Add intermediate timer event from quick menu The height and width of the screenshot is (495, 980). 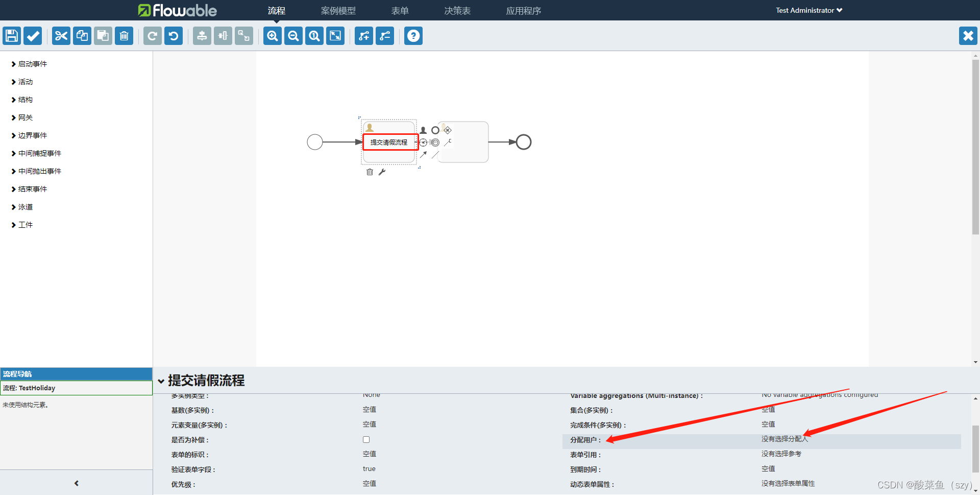click(x=423, y=143)
